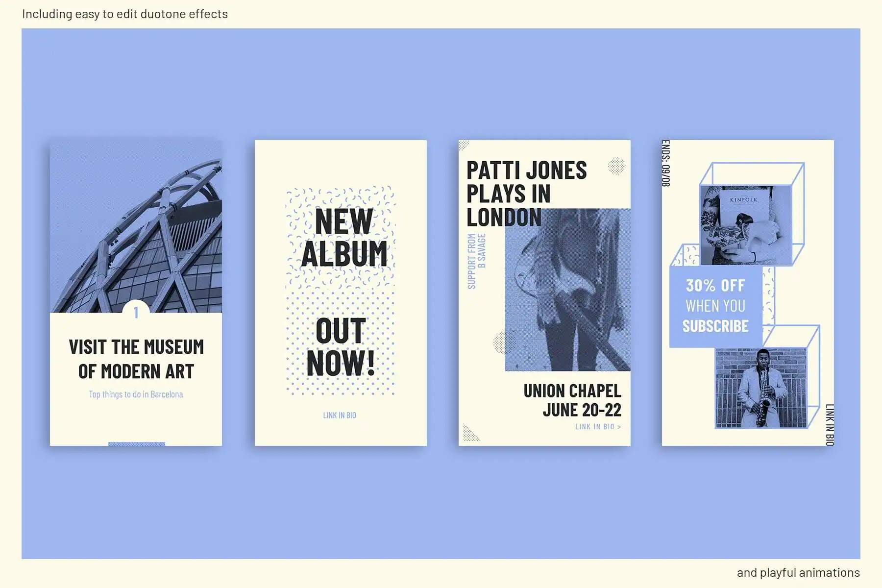Click the blue progress bar under the museum card

click(x=137, y=444)
